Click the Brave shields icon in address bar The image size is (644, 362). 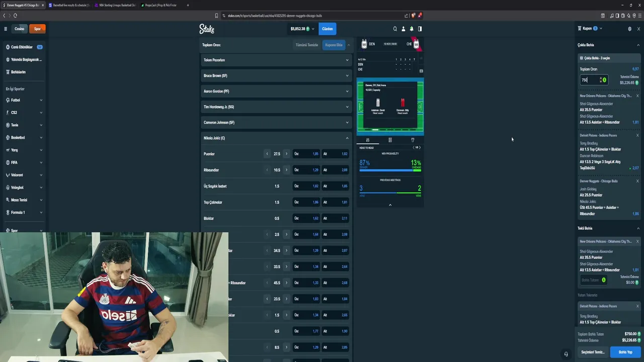click(x=413, y=16)
